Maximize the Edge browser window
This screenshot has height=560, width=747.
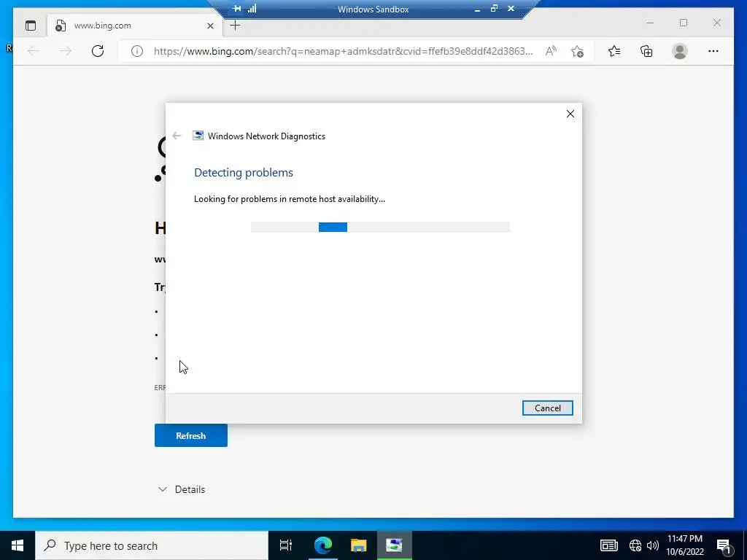click(x=684, y=23)
